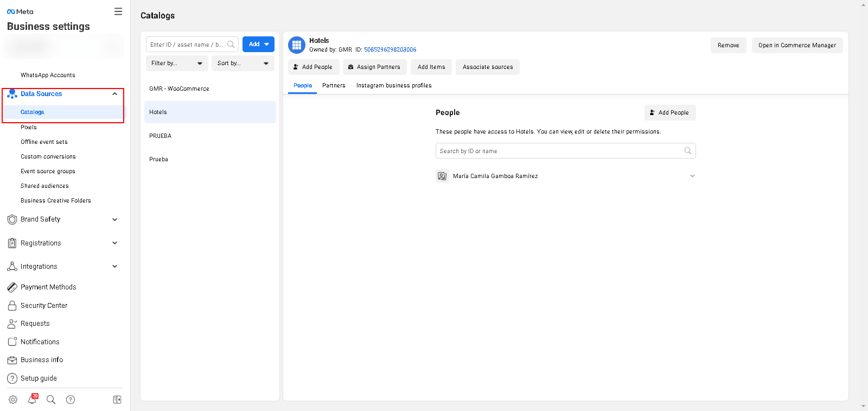This screenshot has height=411, width=868.
Task: Select the PRUEBA catalog
Action: [x=210, y=136]
